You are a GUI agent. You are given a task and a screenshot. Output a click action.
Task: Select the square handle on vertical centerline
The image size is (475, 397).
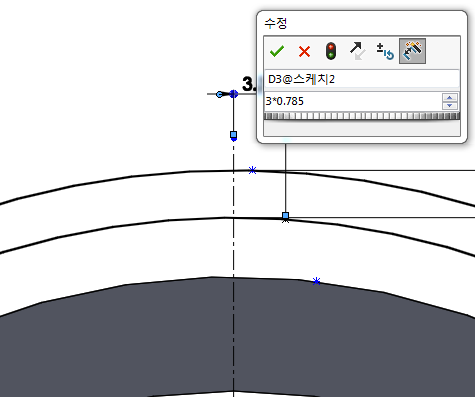(233, 135)
